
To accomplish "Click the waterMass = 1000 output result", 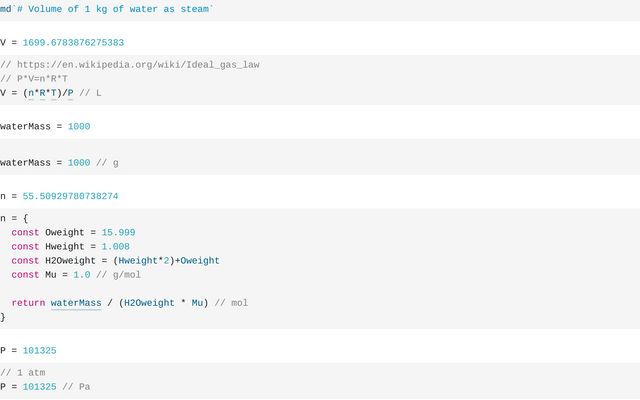I will pos(45,127).
